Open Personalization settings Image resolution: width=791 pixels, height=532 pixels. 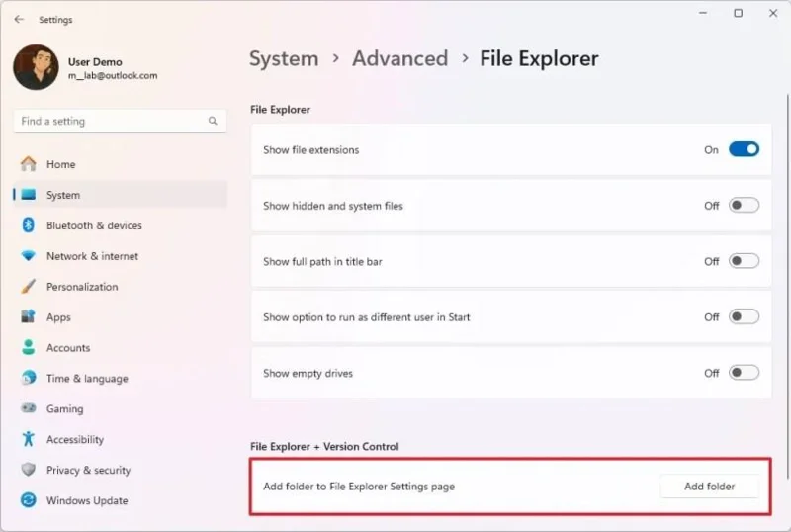(x=120, y=287)
